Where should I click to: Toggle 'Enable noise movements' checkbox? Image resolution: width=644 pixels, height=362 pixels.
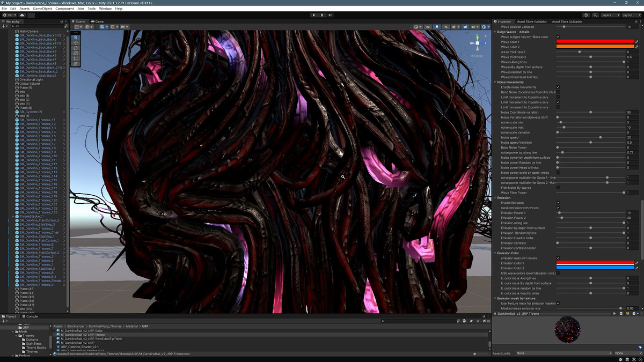tap(558, 87)
